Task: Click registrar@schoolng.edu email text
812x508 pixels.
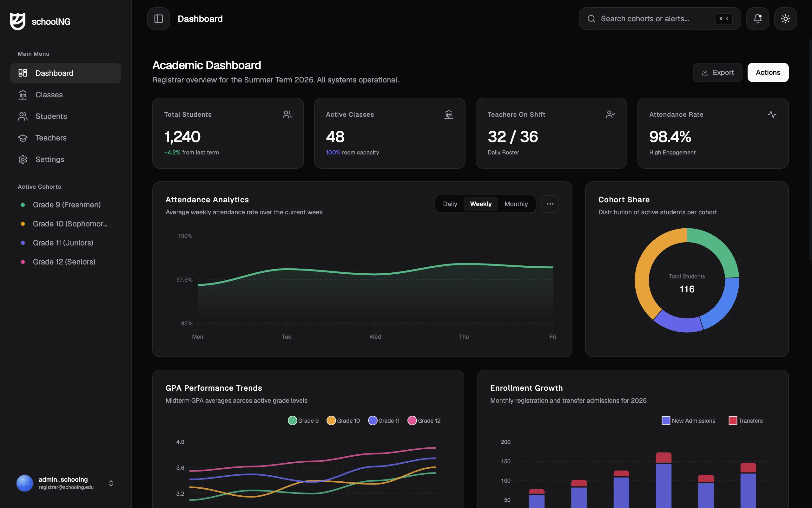Action: pos(66,487)
